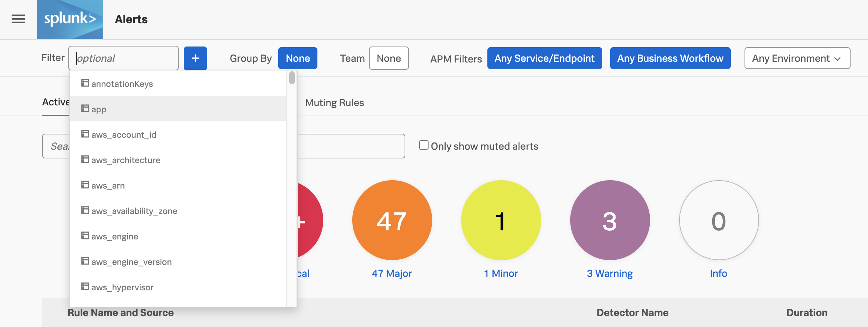Image resolution: width=868 pixels, height=327 pixels.
Task: Click the property icon beside annotationKeys
Action: (x=85, y=83)
